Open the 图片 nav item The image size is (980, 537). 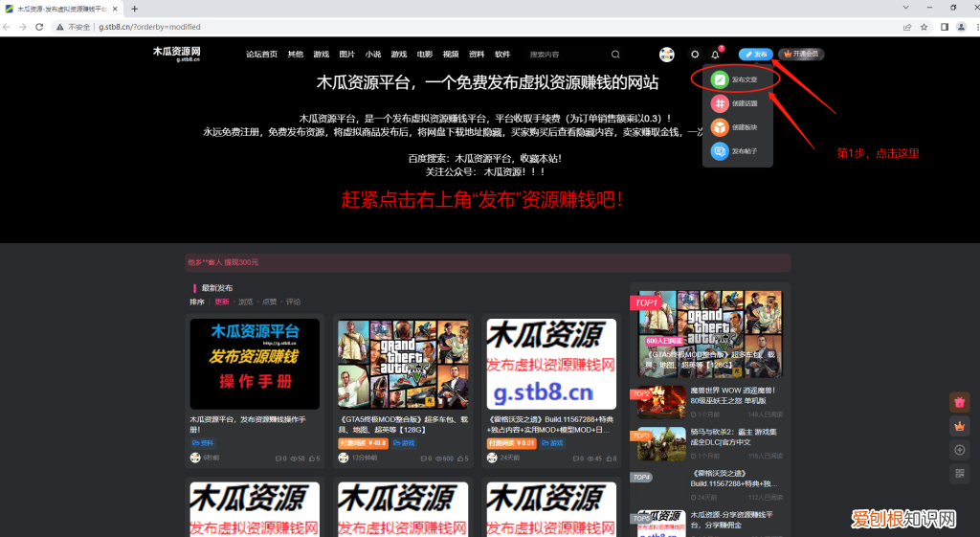pyautogui.click(x=346, y=55)
